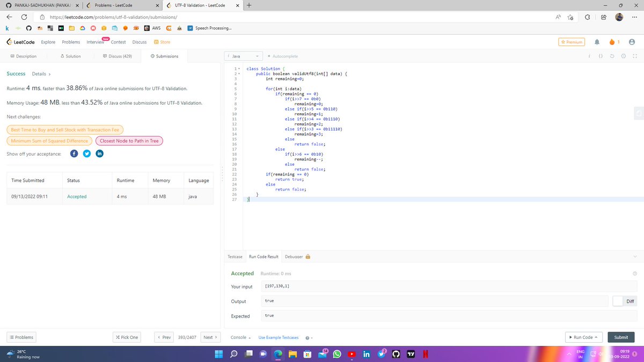The width and height of the screenshot is (644, 362).
Task: Click Pick One random problem
Action: click(x=126, y=337)
